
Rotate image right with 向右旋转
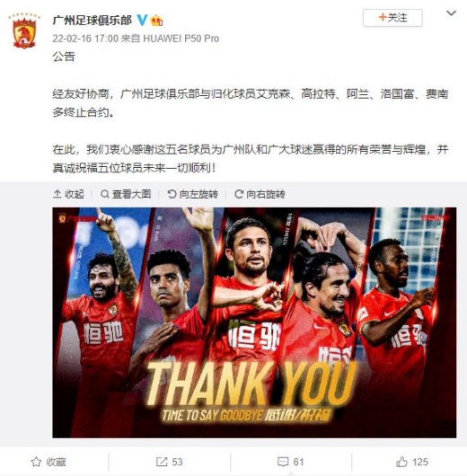260,194
